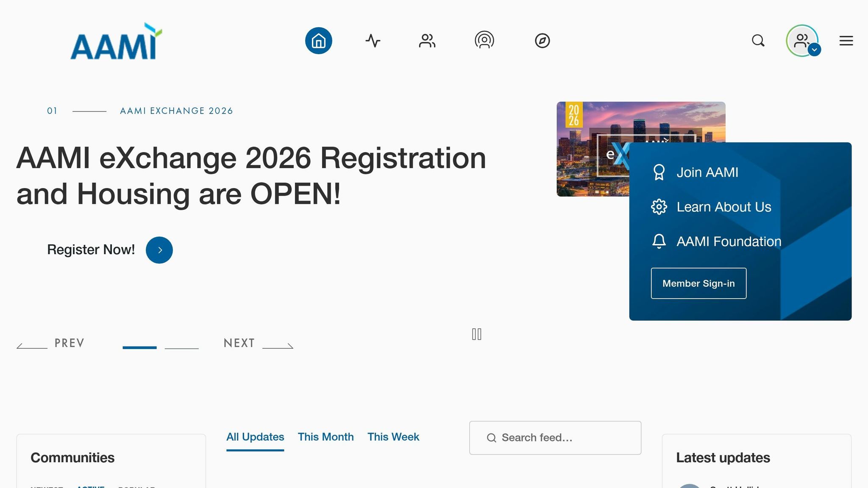Pause the slideshow carousel
The height and width of the screenshot is (488, 868).
[x=477, y=334]
